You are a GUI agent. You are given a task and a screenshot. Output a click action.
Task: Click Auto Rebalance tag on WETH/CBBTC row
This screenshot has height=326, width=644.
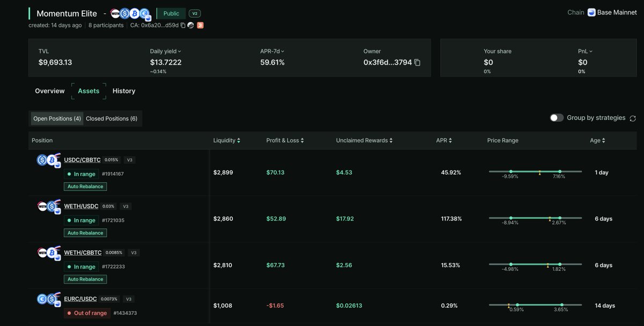click(x=85, y=279)
